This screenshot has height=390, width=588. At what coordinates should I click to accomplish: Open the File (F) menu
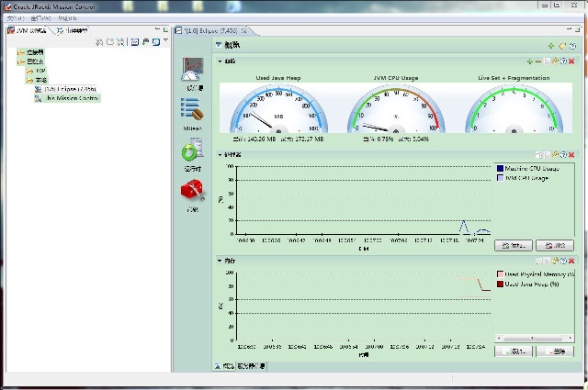pyautogui.click(x=16, y=18)
